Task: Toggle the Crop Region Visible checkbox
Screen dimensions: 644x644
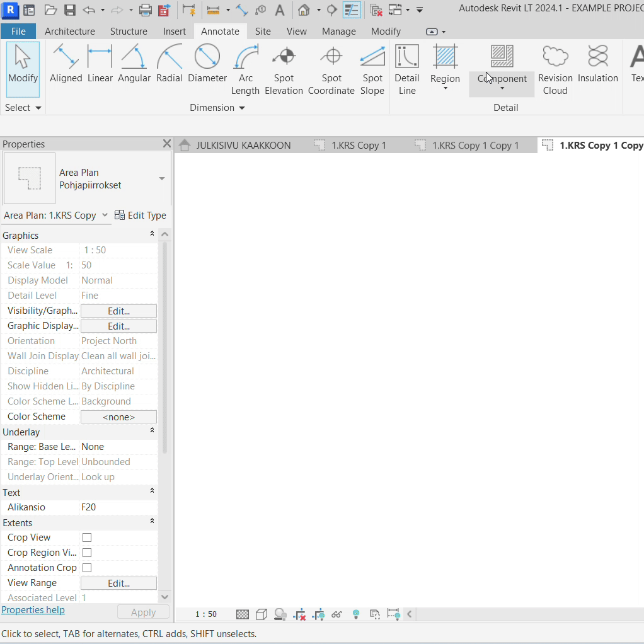Action: tap(87, 553)
